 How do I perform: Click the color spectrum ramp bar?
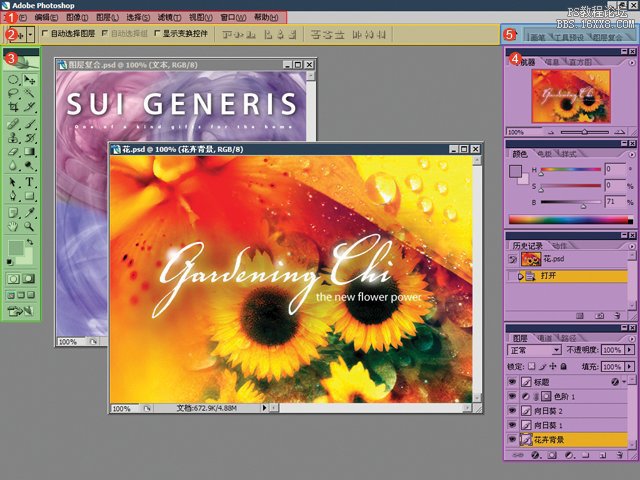tap(568, 218)
